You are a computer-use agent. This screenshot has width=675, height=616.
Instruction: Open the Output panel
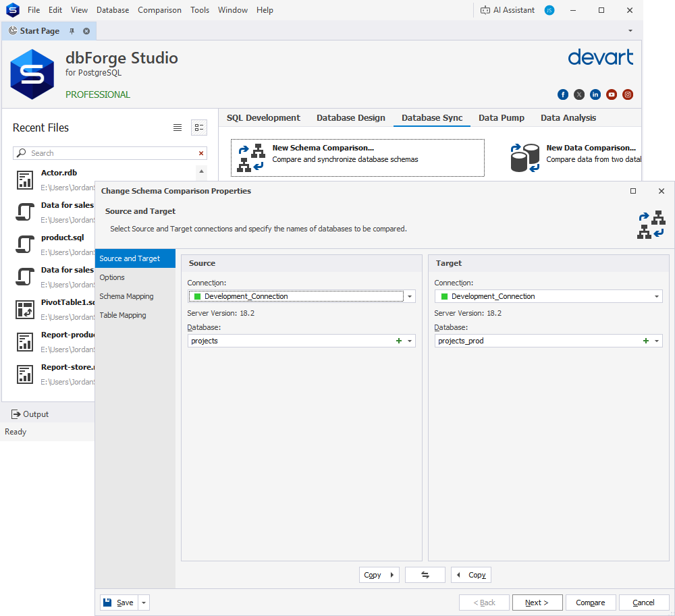pos(30,414)
